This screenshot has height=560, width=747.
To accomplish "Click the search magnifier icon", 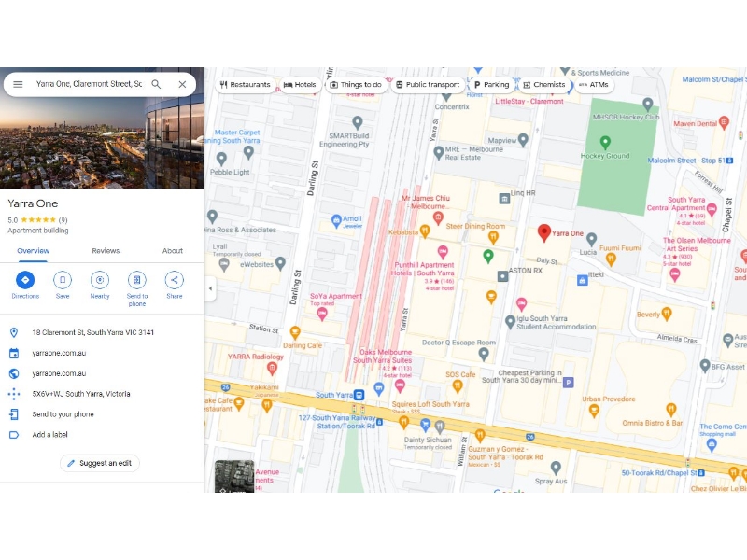I will [156, 84].
